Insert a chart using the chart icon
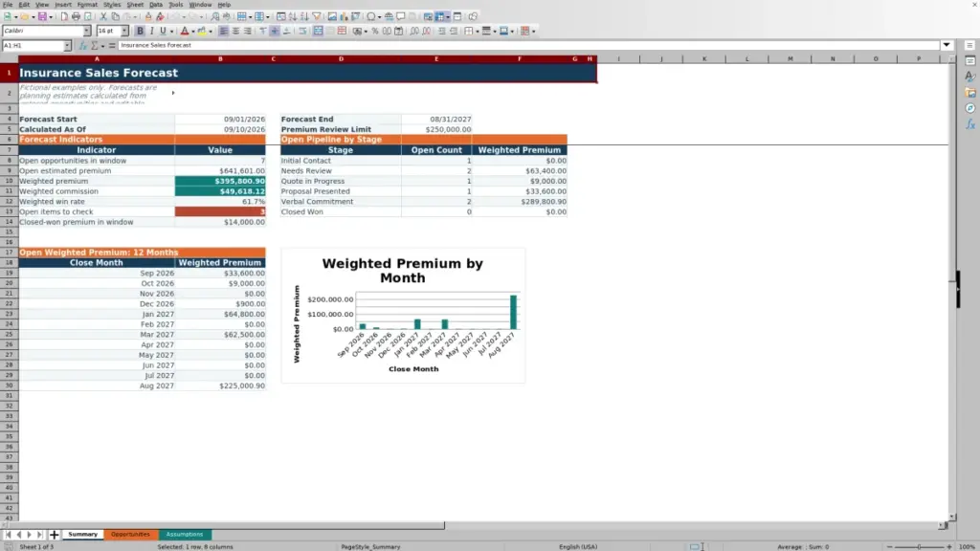The width and height of the screenshot is (980, 551). point(344,17)
